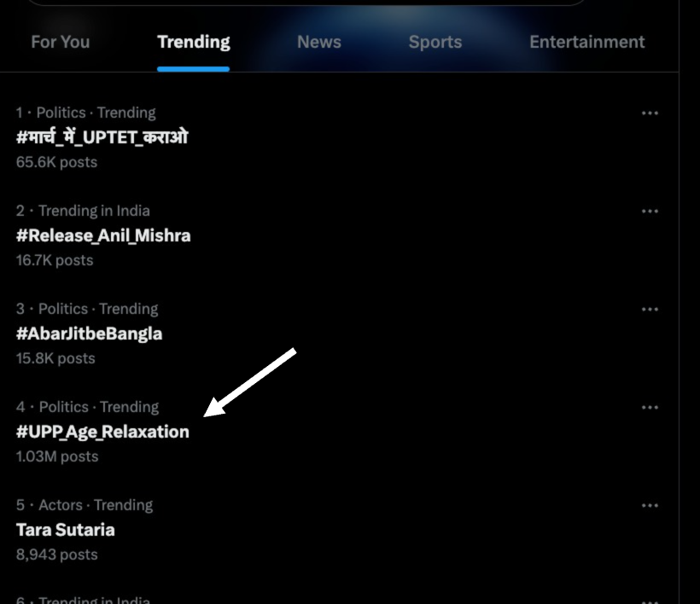Click the 15.8K posts count
Viewport: 700px width, 604px height.
pos(55,358)
